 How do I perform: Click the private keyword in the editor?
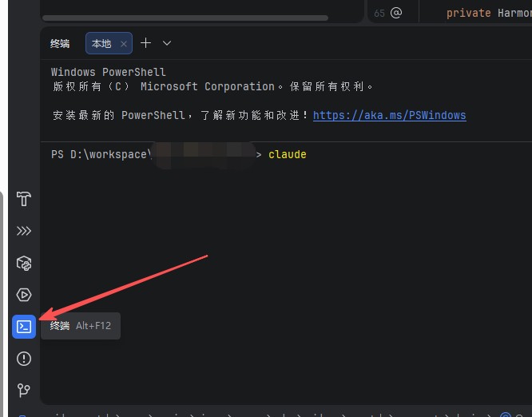pos(469,14)
